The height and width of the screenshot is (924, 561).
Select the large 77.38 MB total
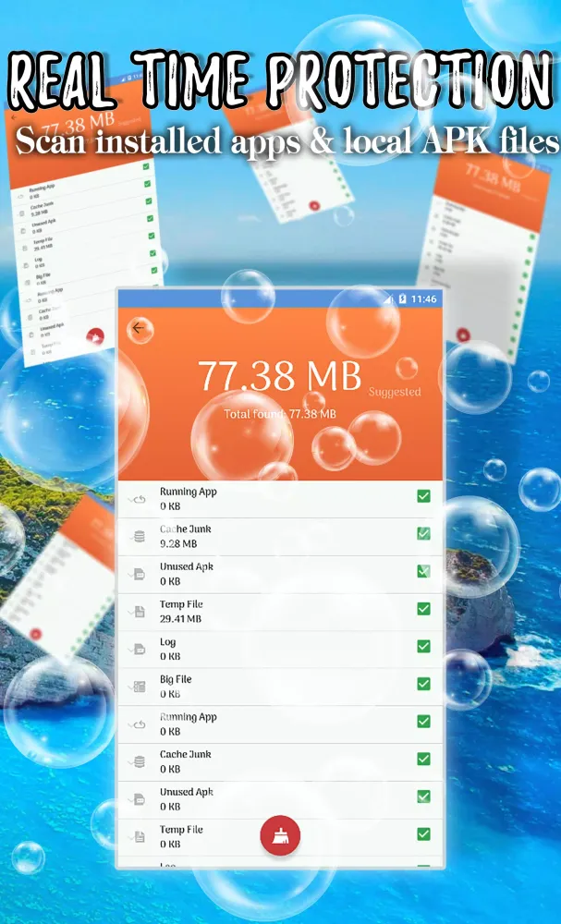[x=279, y=377]
